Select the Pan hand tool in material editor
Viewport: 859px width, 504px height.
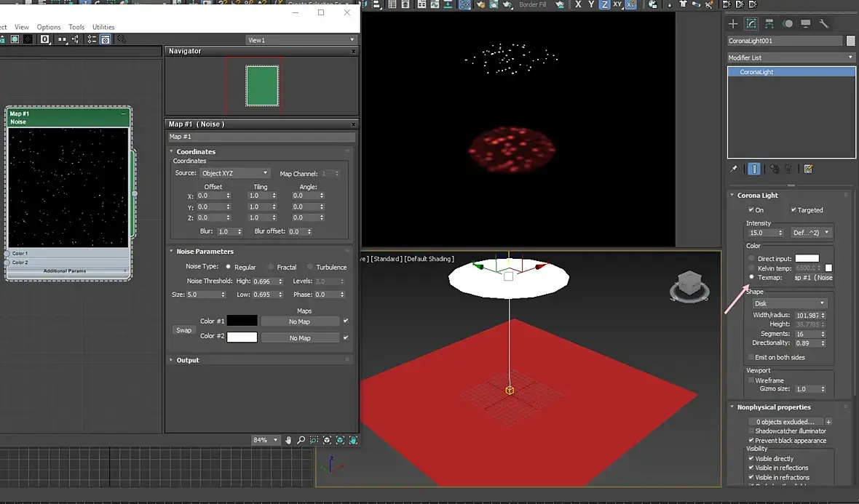click(x=288, y=440)
